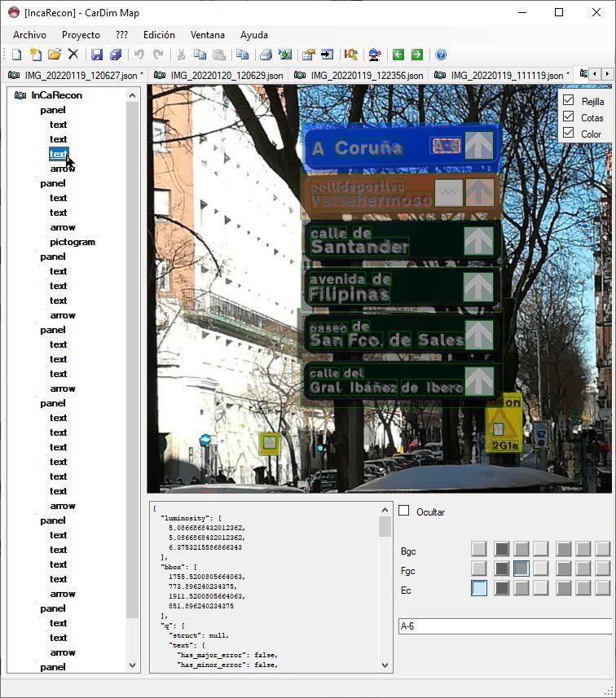
Task: Click the Save floppy disk icon
Action: 97,55
